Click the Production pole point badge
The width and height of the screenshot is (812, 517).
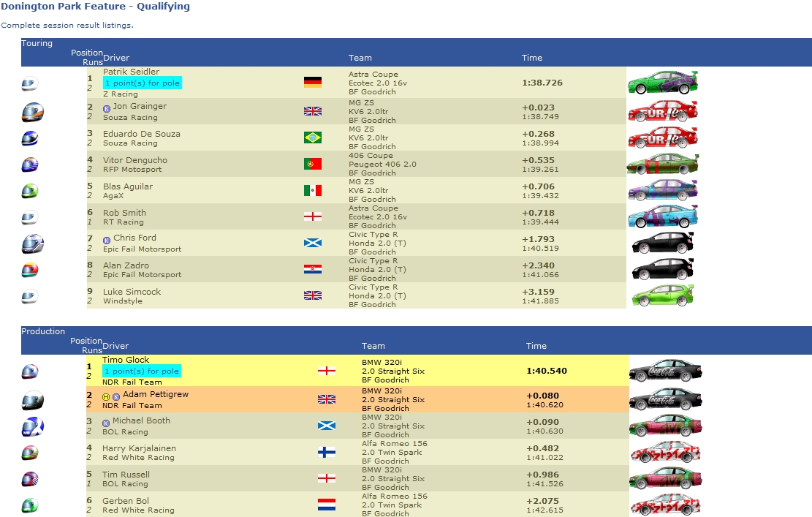point(142,371)
